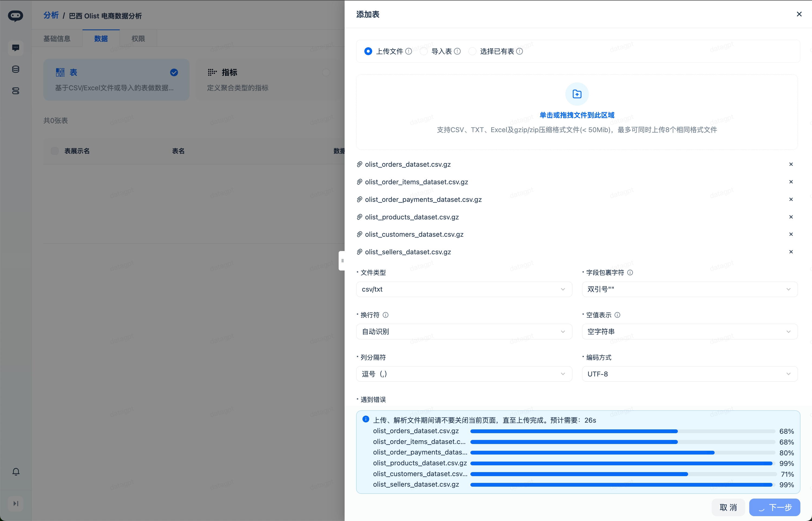812x521 pixels.
Task: Select the 选择已有表 radio option
Action: (x=472, y=51)
